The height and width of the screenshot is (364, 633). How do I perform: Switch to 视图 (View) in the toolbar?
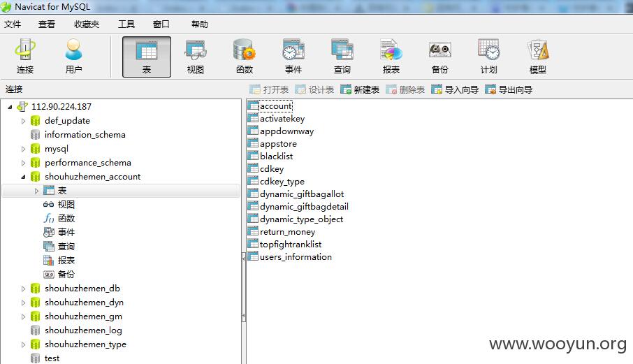(x=196, y=57)
